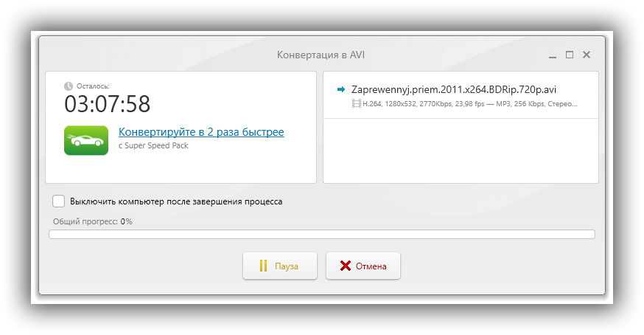Click the yellow pause bars icon
Screen dimensions: 644x335
(x=263, y=266)
